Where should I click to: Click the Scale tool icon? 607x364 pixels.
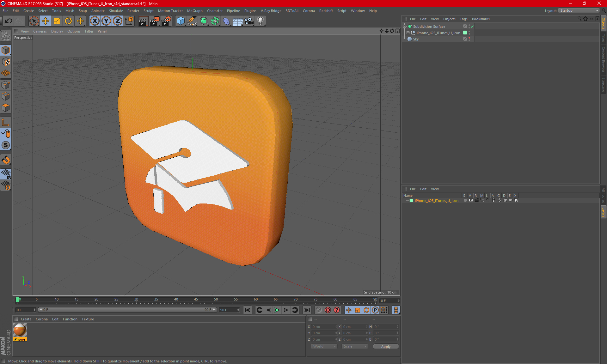coord(57,21)
